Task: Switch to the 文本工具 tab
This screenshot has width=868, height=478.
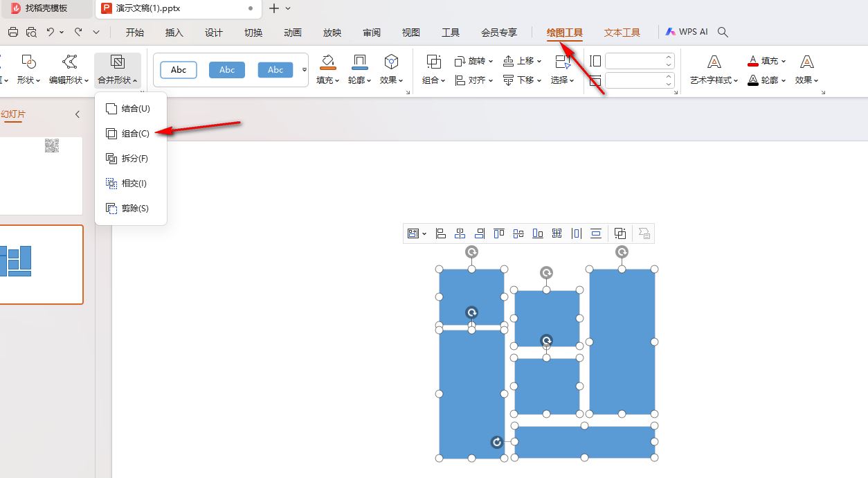Action: pos(622,33)
